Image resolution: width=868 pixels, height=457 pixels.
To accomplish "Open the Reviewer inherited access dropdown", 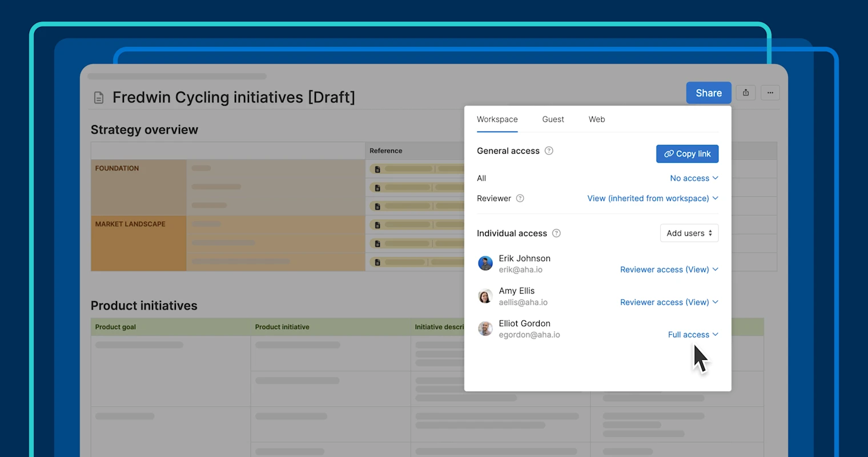I will (x=652, y=198).
